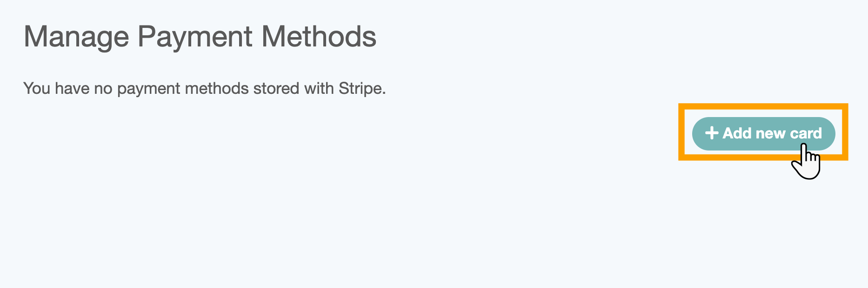Click the word Manage in the page title
Viewport: 868px width, 288px height.
[x=76, y=37]
